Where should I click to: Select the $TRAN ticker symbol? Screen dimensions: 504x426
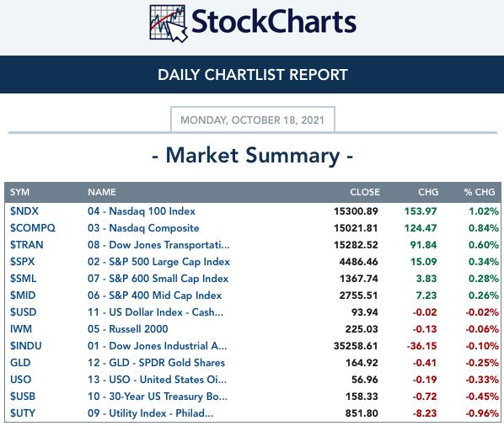click(26, 245)
